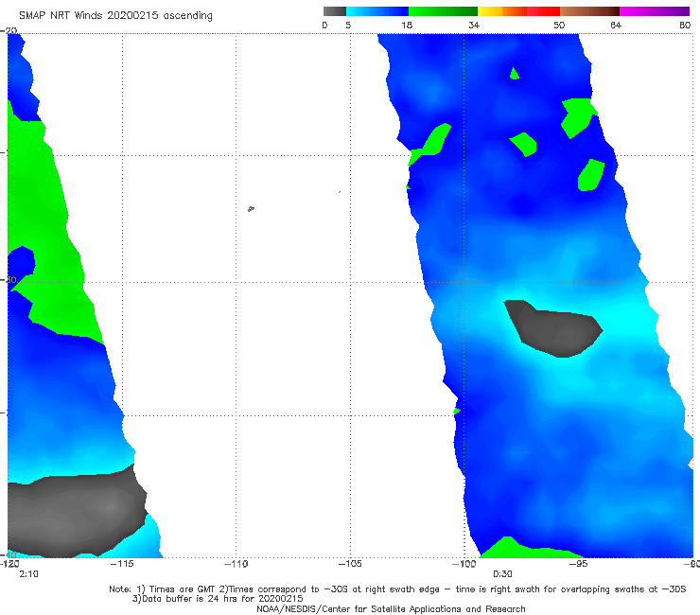Click the small island outline near -110 longitude
The height and width of the screenshot is (615, 700).
tap(251, 208)
